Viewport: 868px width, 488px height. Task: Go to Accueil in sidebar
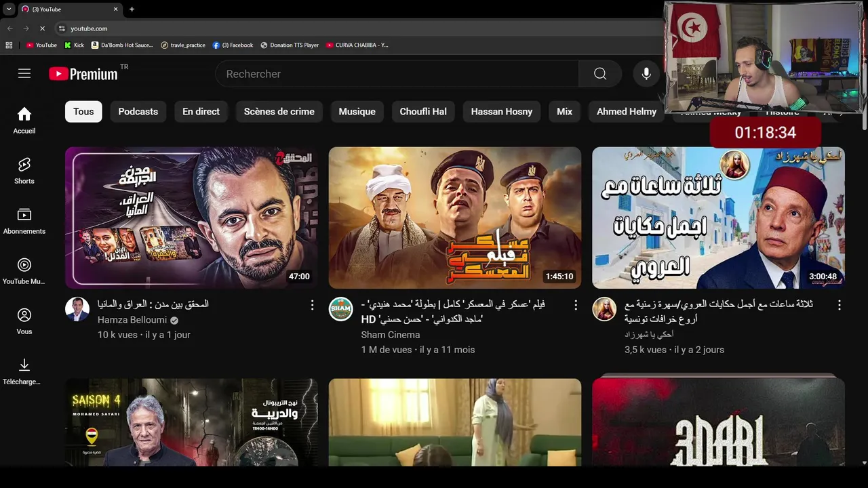click(24, 121)
